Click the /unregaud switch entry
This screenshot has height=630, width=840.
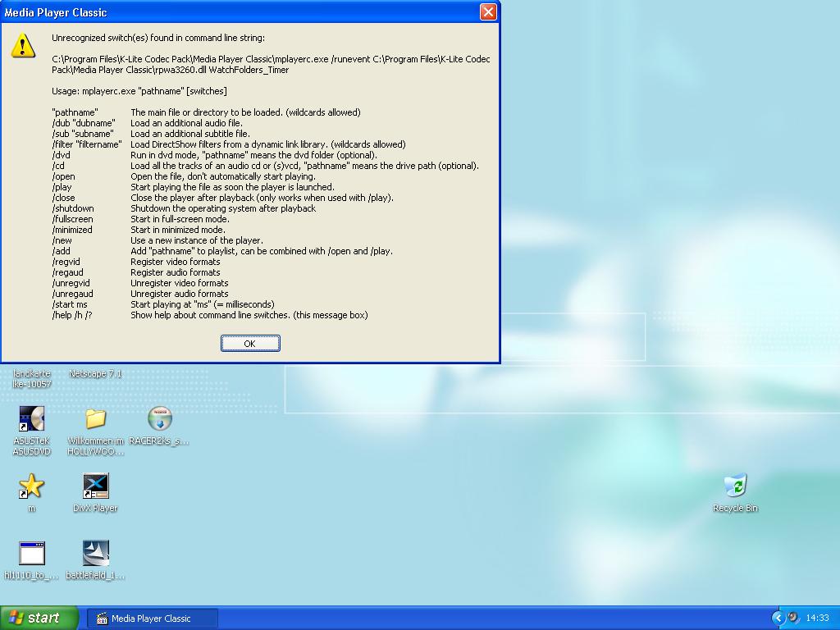click(x=73, y=294)
